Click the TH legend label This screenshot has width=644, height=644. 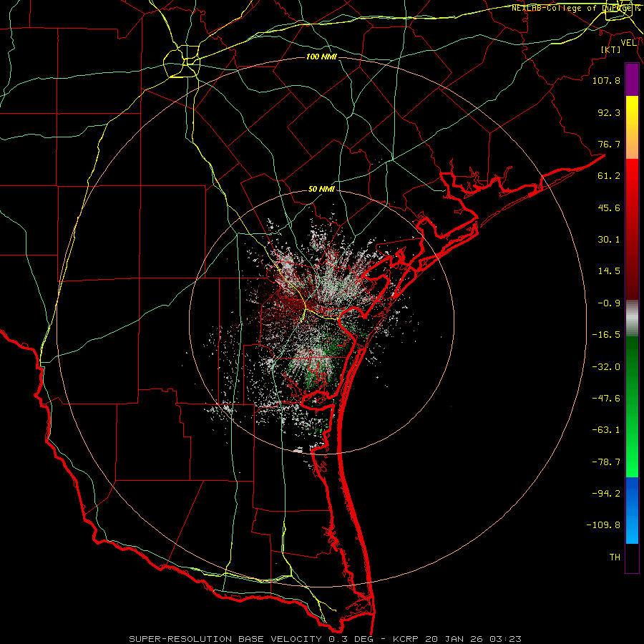615,557
